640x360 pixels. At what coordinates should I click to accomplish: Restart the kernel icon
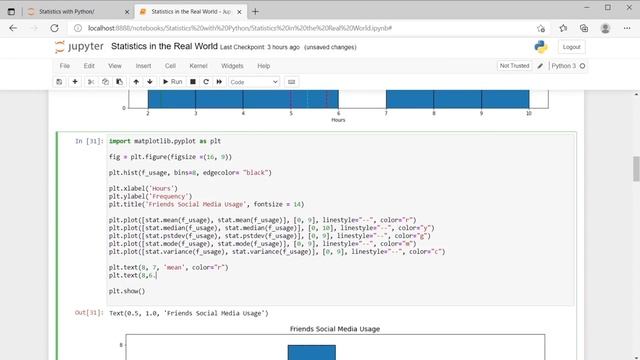pyautogui.click(x=206, y=82)
